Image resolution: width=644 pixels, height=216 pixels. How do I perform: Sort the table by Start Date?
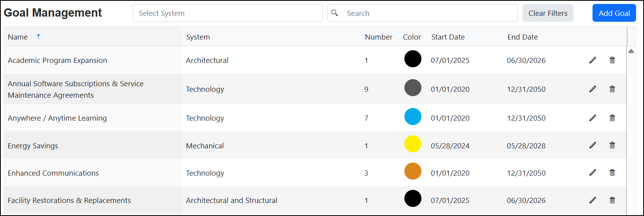[448, 37]
